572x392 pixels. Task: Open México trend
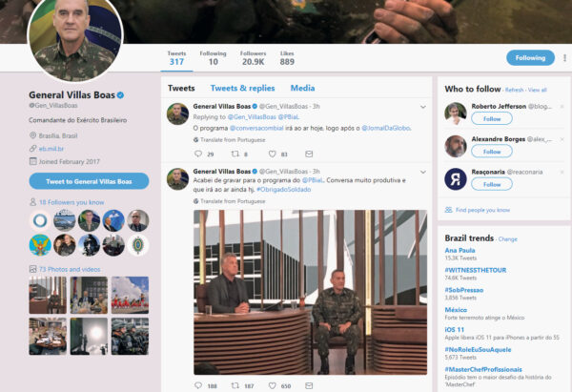click(456, 310)
